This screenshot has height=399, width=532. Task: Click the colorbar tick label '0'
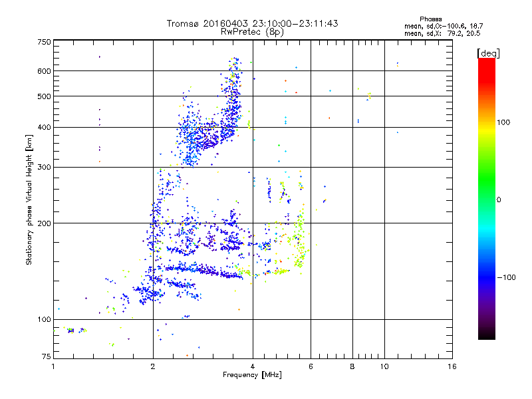tap(499, 200)
